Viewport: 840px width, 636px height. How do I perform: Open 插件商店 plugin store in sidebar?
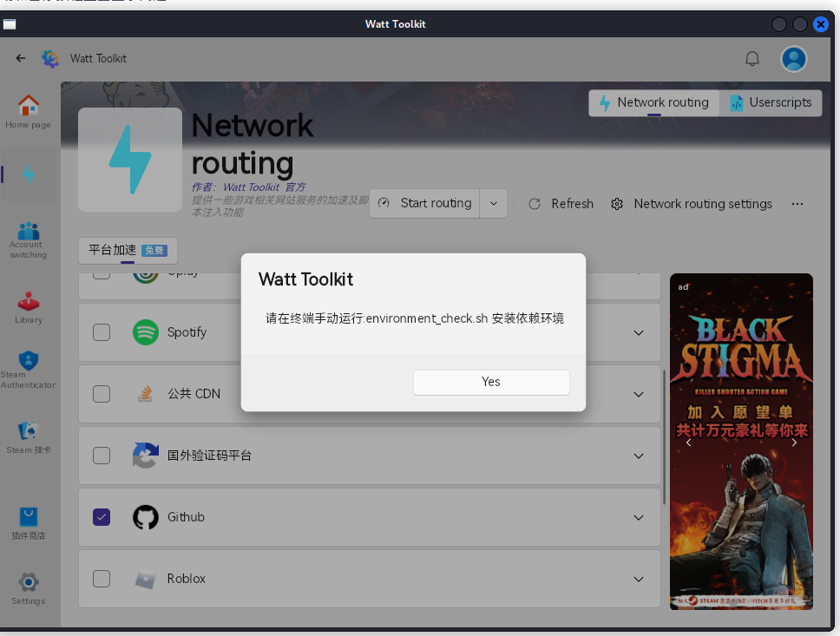(x=29, y=523)
